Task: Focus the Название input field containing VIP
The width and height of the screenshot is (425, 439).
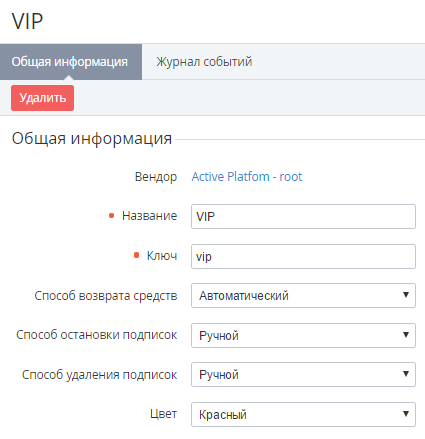Action: pyautogui.click(x=303, y=217)
